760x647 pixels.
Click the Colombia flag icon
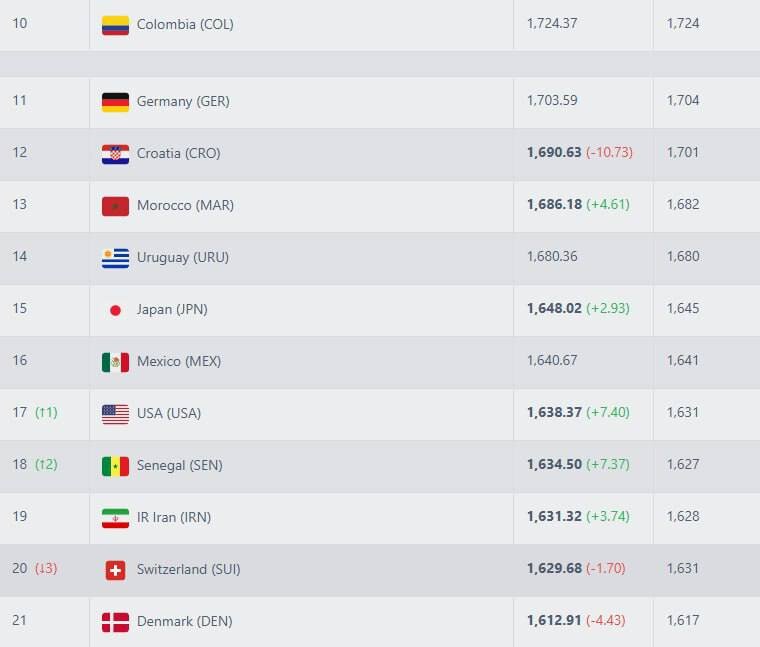click(x=115, y=25)
